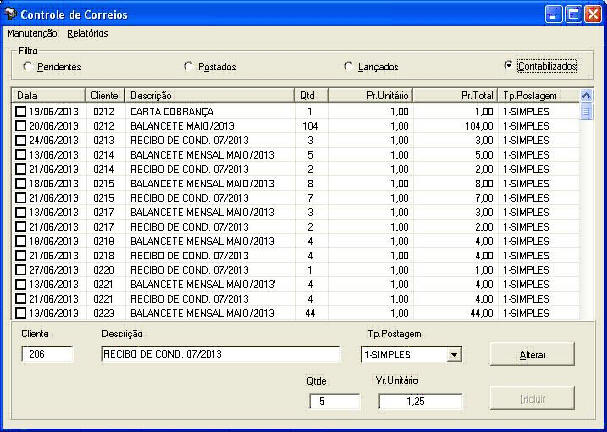Screen dimensions: 607x432
Task: Choose the Lançados filter radio button
Action: [x=349, y=67]
